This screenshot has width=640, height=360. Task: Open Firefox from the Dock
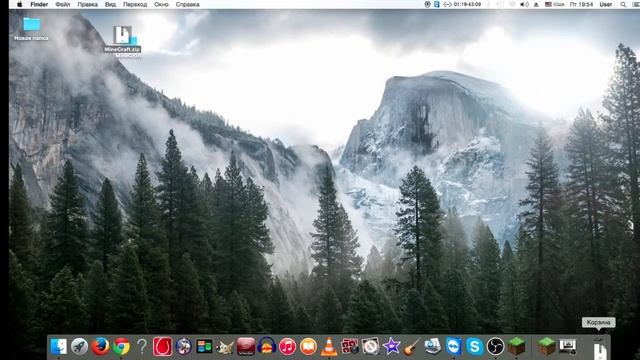100,347
